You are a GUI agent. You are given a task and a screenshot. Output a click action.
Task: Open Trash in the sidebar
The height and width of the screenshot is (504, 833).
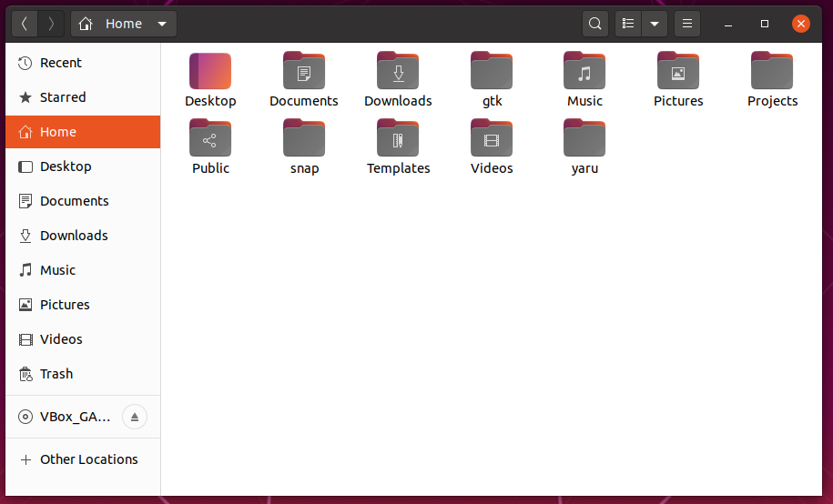point(83,373)
